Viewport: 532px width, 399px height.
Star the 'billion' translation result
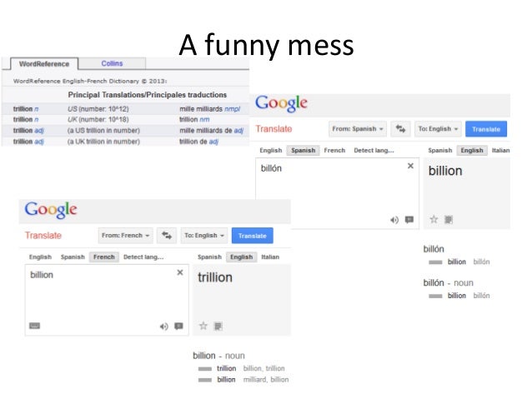(x=434, y=219)
